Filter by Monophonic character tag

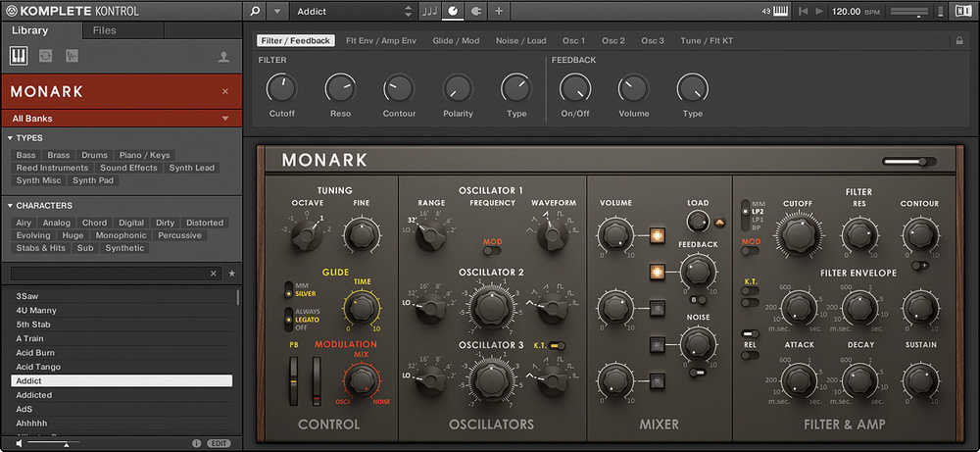click(x=122, y=235)
